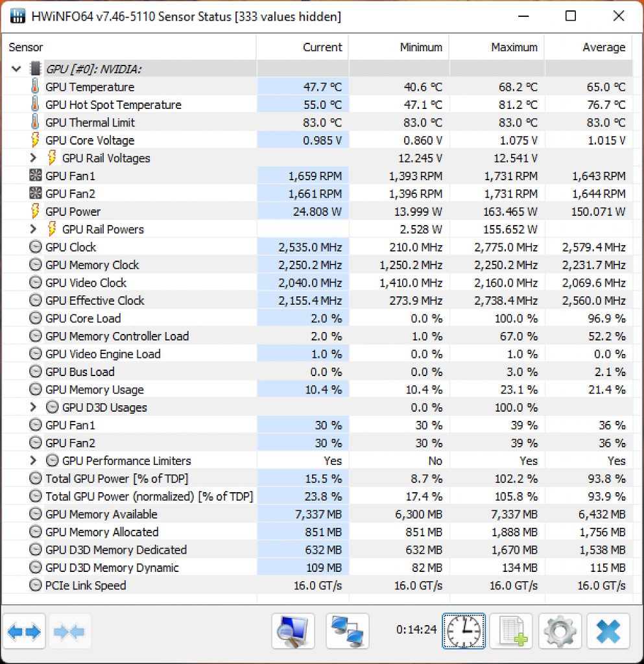Maximize the HWiNFO64 window
This screenshot has width=644, height=664.
point(571,16)
